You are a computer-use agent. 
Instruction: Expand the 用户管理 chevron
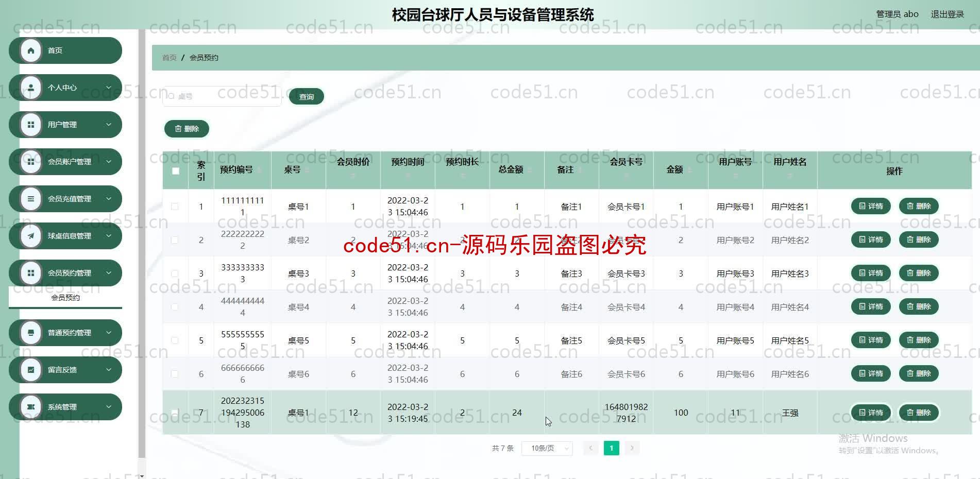point(109,125)
